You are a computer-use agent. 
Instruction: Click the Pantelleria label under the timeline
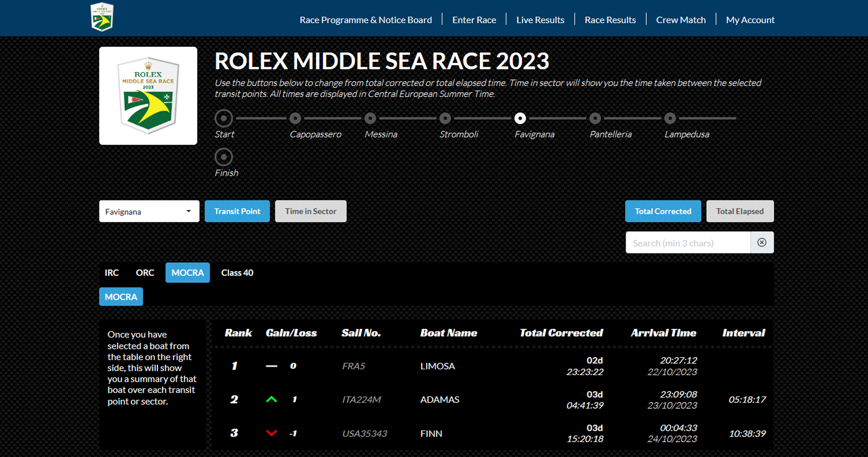(610, 134)
